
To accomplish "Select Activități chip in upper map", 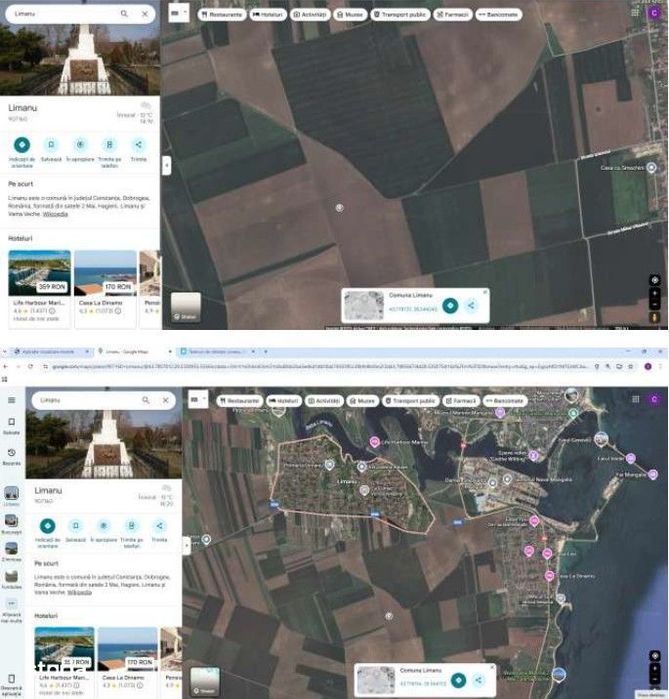I will [x=310, y=15].
